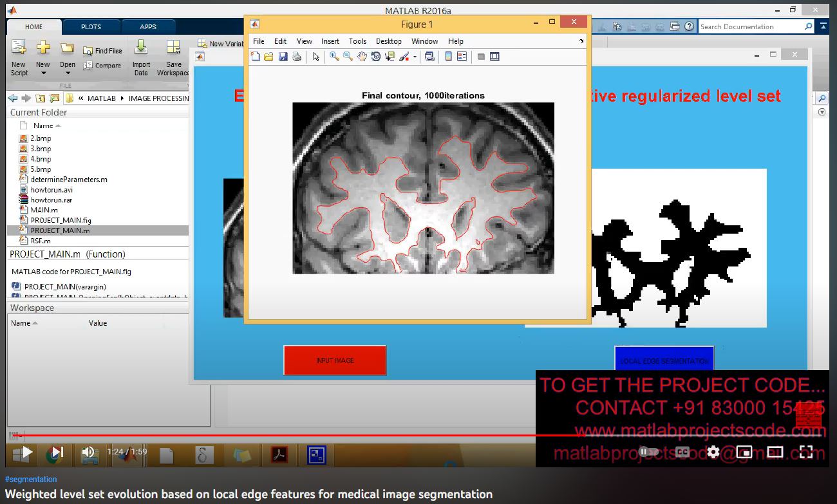This screenshot has height=504, width=837.
Task: Select the Data Cursor tool
Action: pyautogui.click(x=390, y=57)
